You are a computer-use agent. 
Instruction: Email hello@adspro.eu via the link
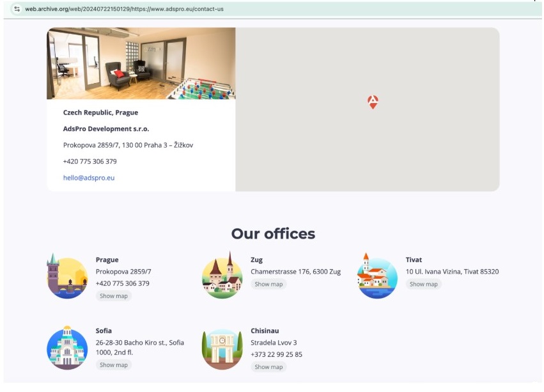[x=89, y=178]
